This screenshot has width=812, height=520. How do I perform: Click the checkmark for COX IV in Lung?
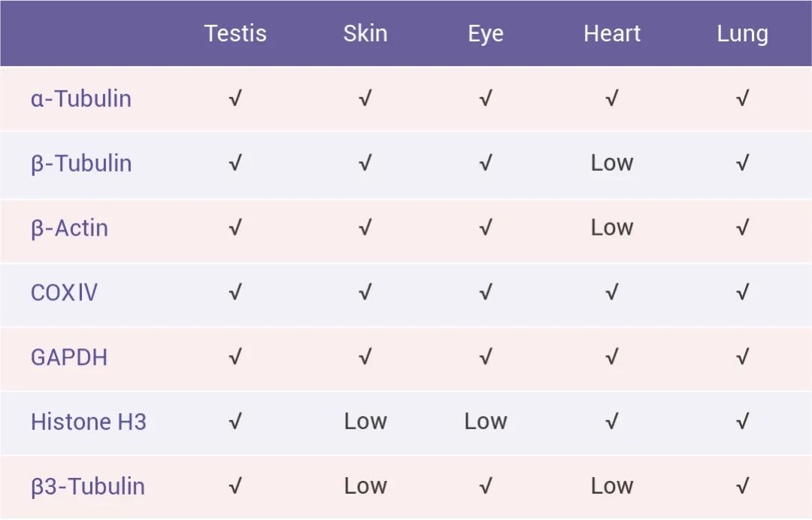742,293
